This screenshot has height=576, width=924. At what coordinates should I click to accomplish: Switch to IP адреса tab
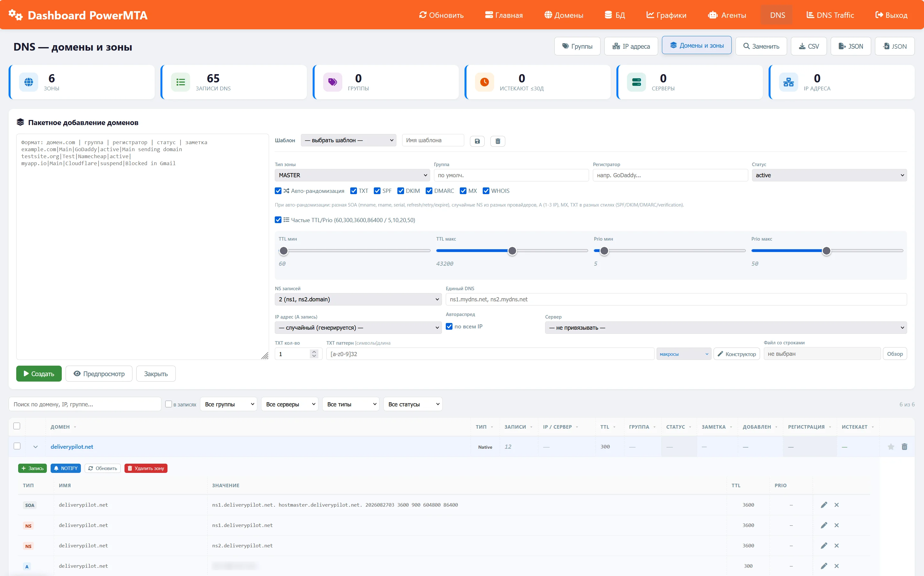click(x=631, y=46)
